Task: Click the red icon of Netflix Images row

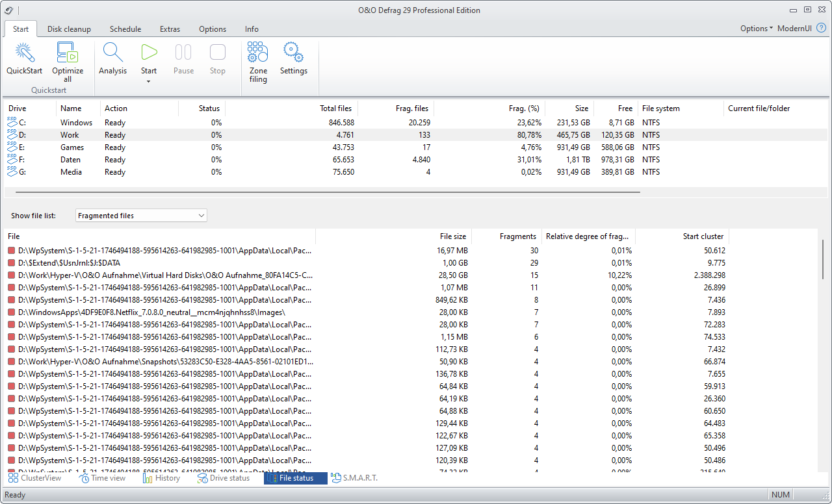Action: pyautogui.click(x=12, y=312)
